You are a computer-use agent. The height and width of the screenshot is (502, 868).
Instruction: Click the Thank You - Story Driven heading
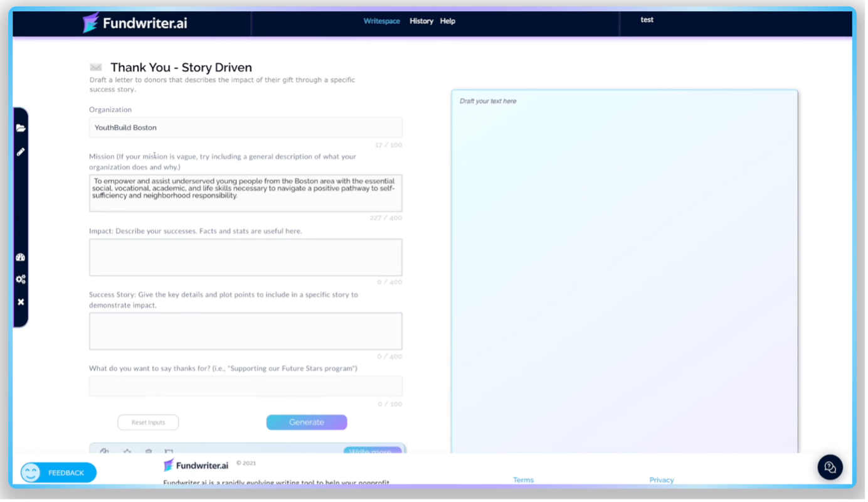pos(182,68)
